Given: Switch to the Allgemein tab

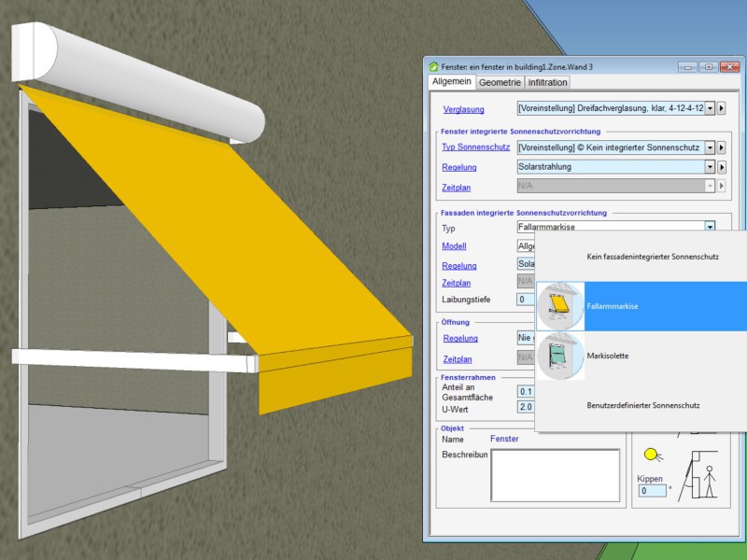Looking at the screenshot, I should click(451, 81).
